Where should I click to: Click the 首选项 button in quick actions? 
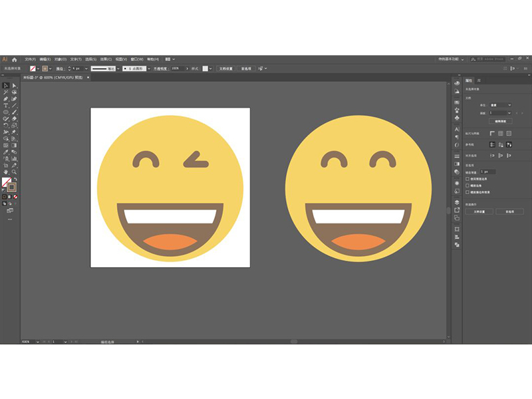pos(509,211)
